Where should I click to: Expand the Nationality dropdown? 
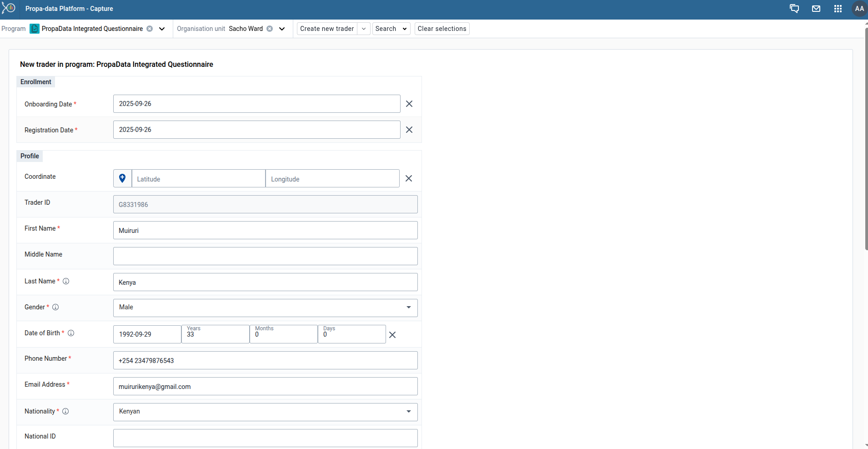tap(408, 412)
